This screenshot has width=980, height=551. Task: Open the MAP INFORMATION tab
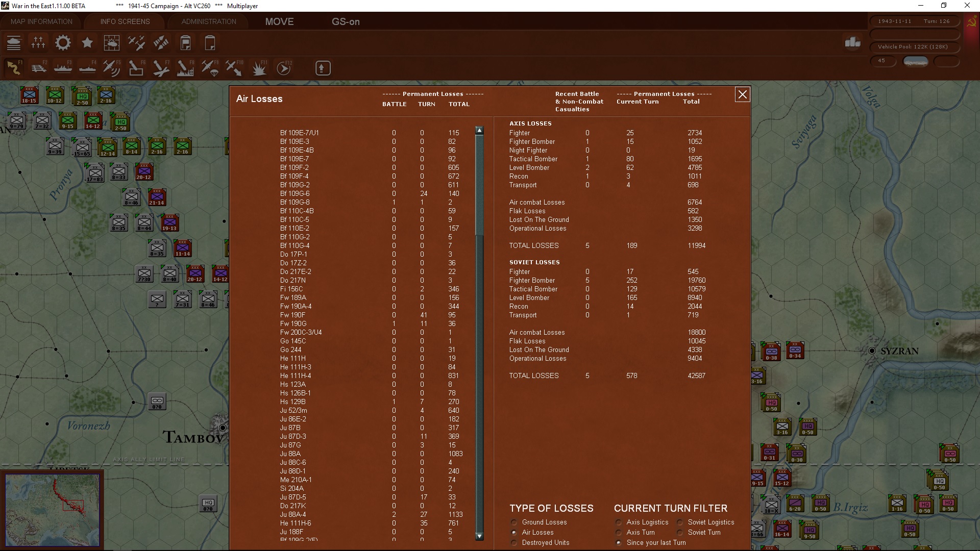[41, 21]
